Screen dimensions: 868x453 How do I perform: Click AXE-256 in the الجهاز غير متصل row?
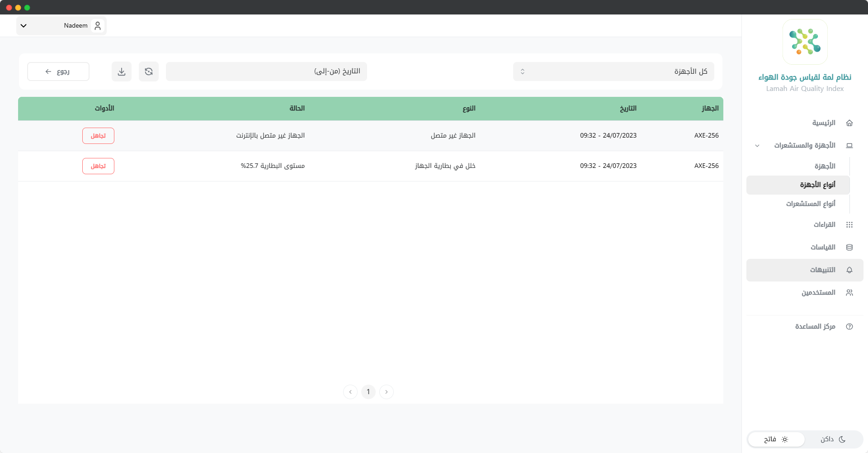tap(707, 136)
